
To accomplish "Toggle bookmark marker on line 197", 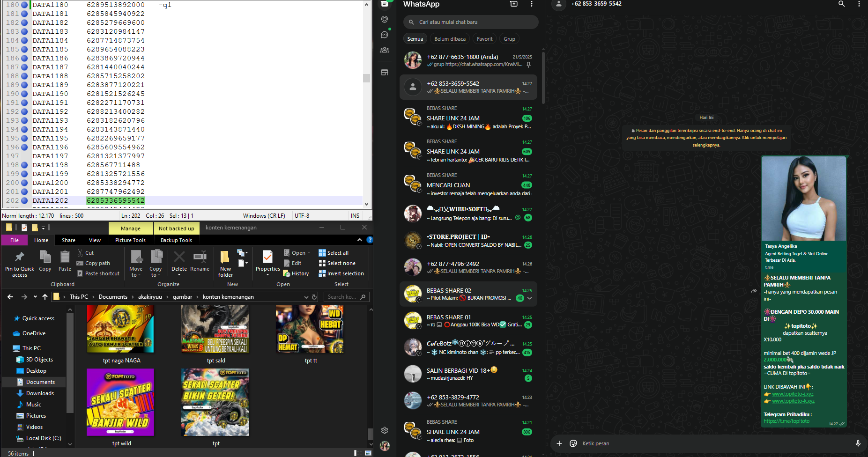I will pyautogui.click(x=24, y=156).
